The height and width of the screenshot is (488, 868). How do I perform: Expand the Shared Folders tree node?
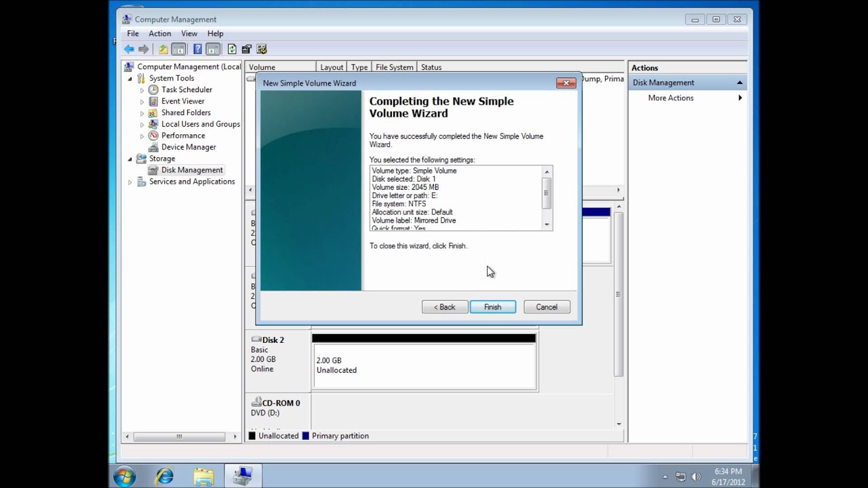pos(142,113)
